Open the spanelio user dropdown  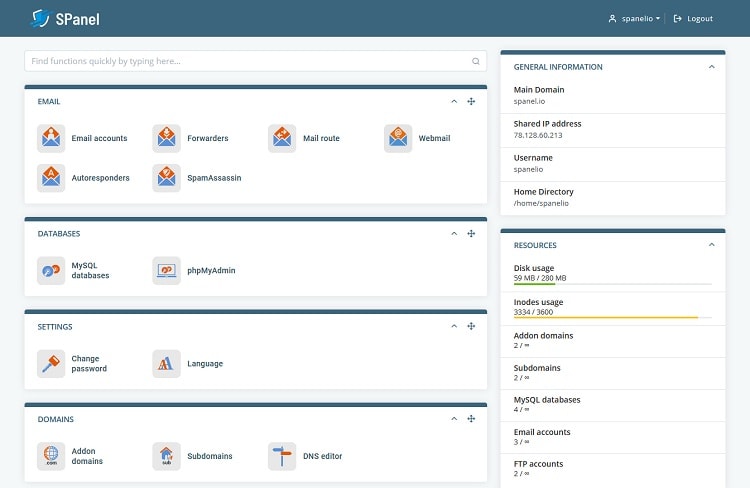pos(634,19)
